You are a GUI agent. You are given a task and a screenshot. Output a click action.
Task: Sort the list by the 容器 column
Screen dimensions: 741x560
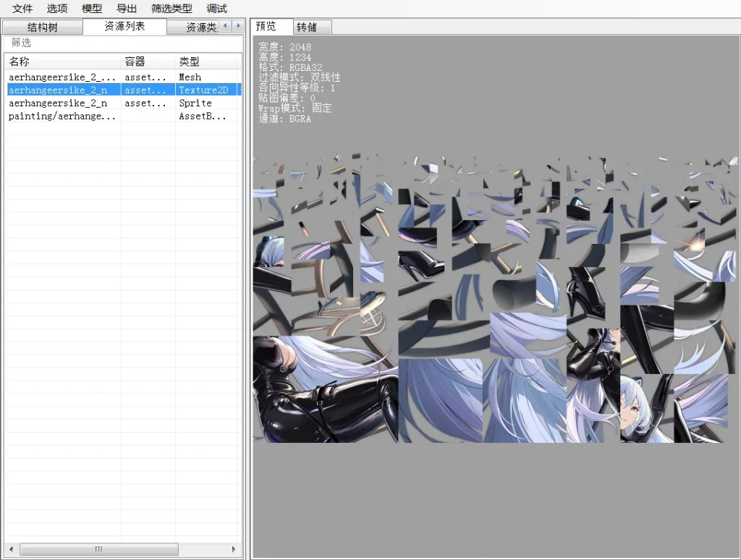(x=148, y=61)
